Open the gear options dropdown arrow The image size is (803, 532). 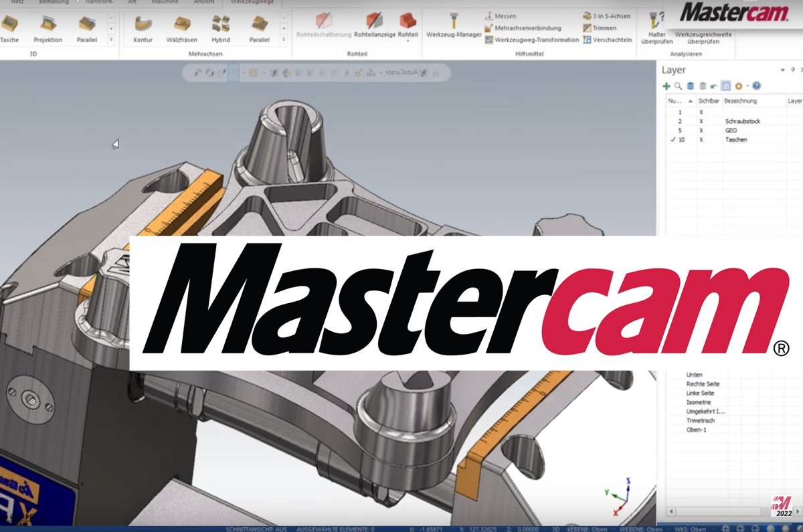click(x=747, y=86)
